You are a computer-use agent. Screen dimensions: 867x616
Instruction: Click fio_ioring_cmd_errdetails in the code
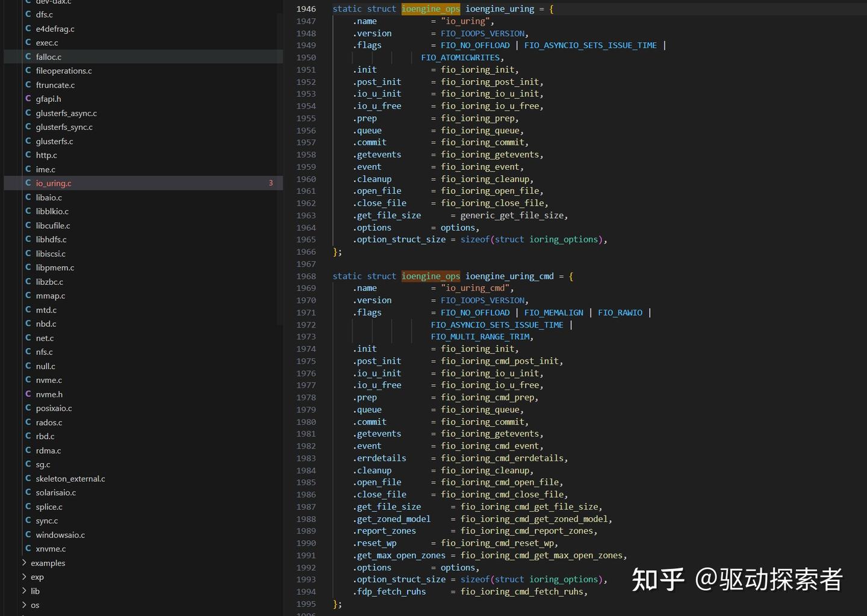[503, 458]
